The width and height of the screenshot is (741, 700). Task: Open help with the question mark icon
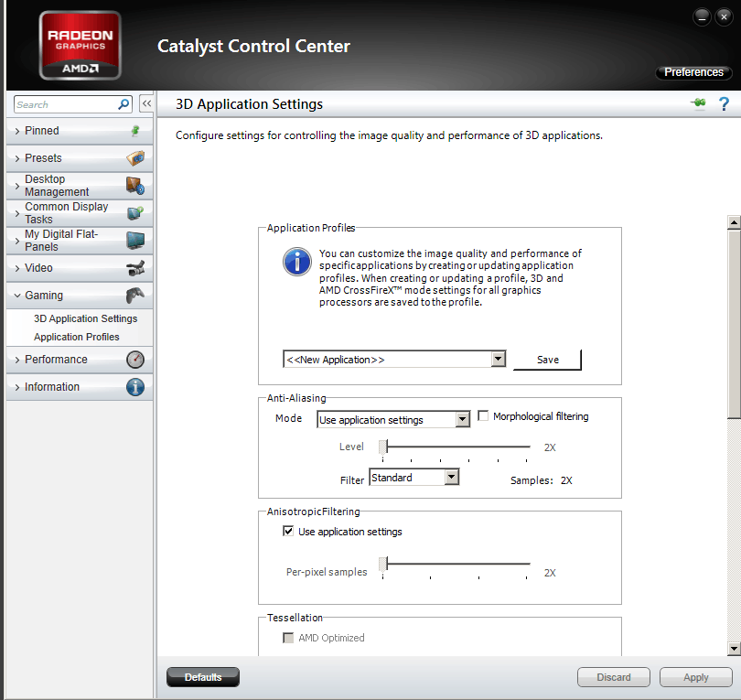(x=724, y=103)
